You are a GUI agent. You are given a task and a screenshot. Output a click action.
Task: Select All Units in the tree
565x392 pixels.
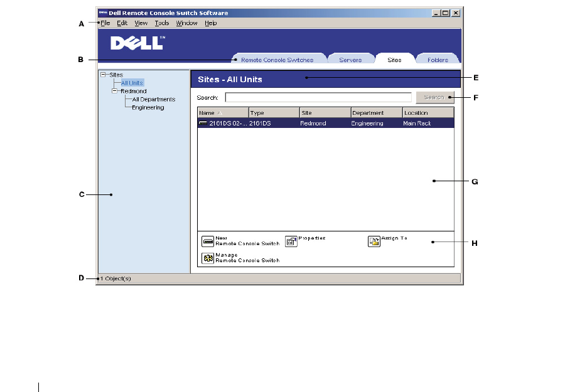[x=132, y=83]
